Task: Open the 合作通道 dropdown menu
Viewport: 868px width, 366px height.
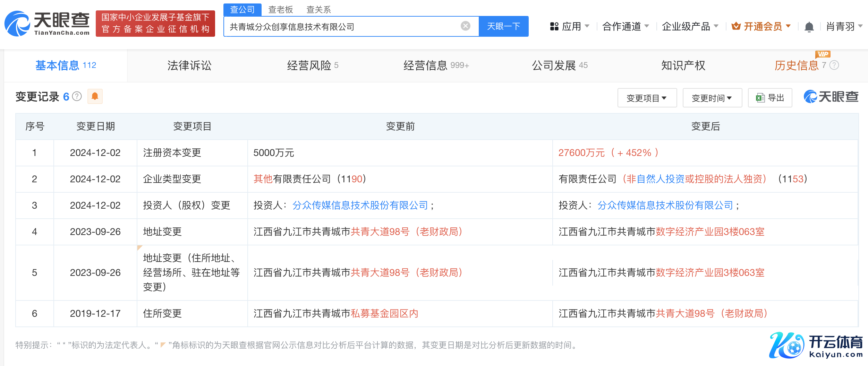Action: (x=626, y=27)
